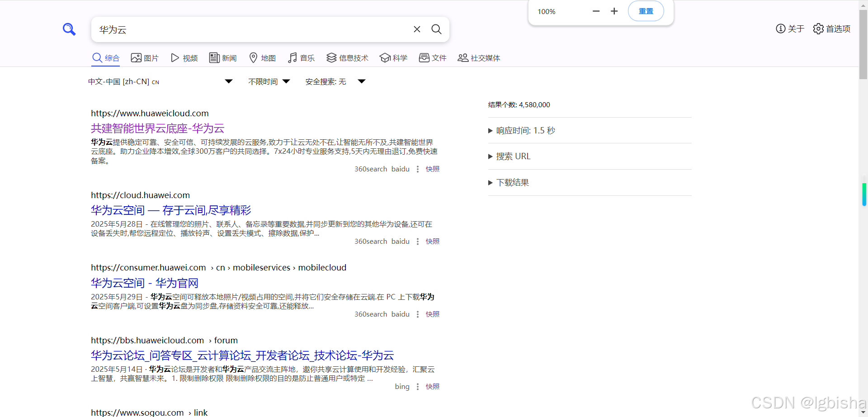Switch to 社交媒体 social media tab
Viewport: 868px width, 417px height.
[x=479, y=58]
